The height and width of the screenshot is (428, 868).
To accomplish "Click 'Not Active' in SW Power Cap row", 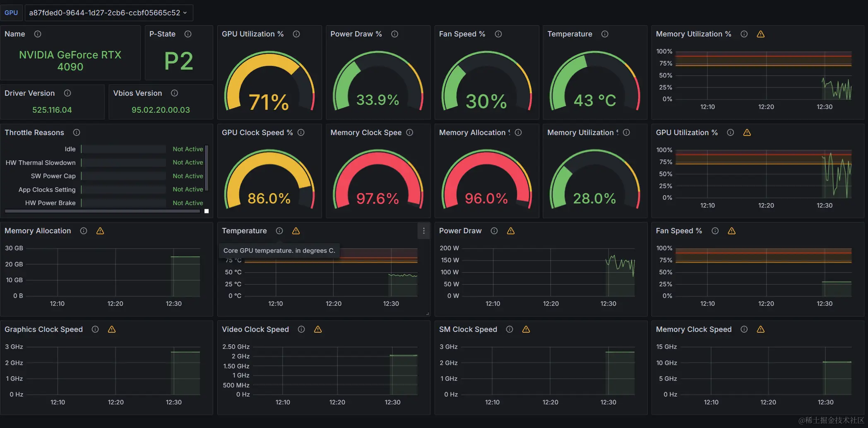I will coord(188,176).
